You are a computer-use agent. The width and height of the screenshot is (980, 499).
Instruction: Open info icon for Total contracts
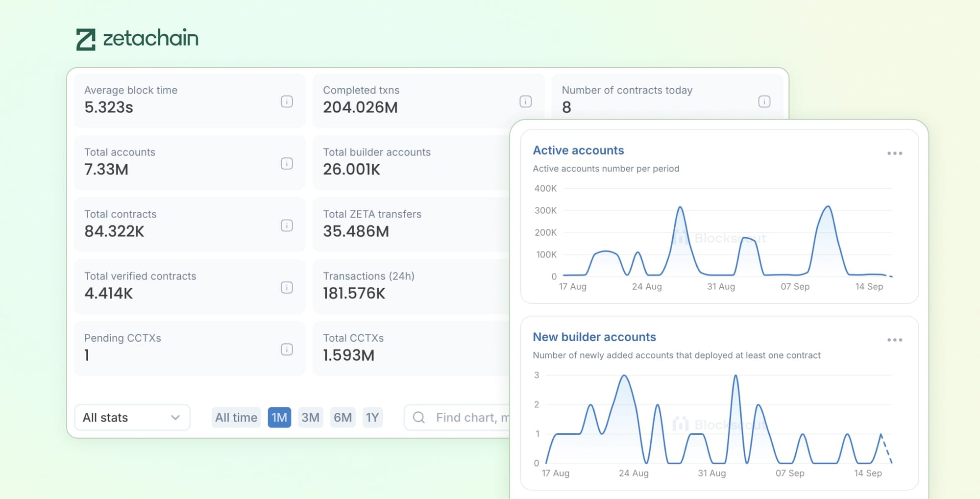[287, 225]
